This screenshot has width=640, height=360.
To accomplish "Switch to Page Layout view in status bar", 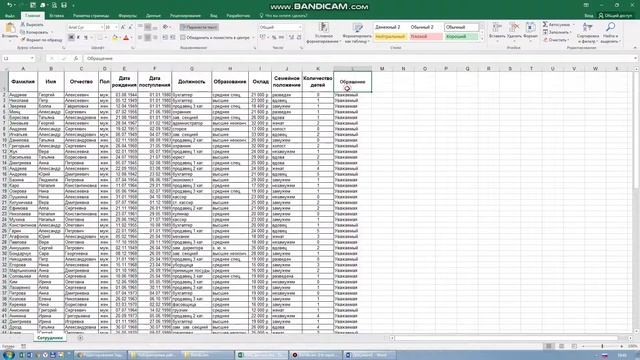I will pos(562,346).
